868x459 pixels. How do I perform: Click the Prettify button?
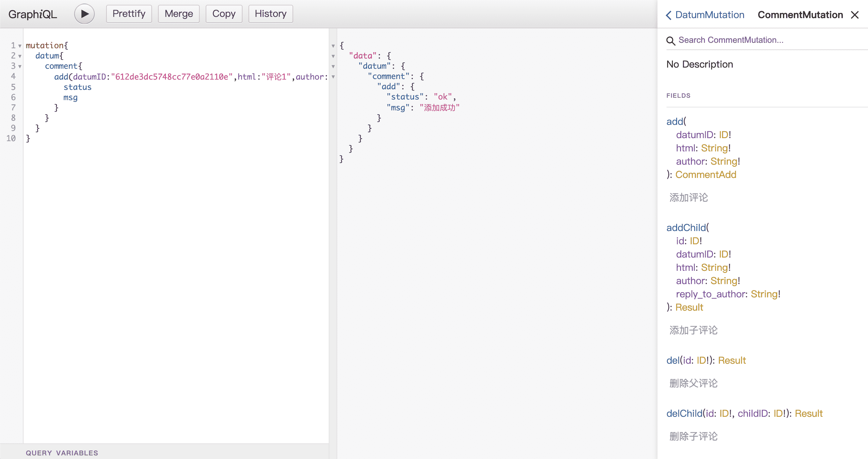pos(129,14)
